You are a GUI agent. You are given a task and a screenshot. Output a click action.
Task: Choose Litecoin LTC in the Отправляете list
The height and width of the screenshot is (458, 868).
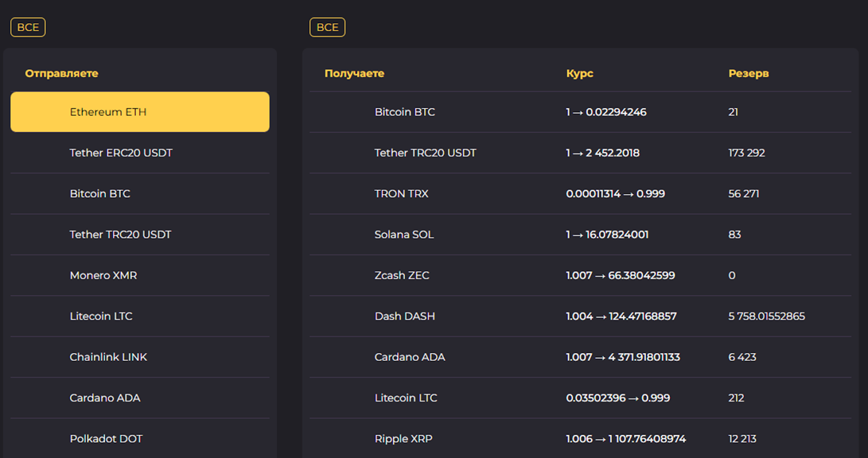[140, 316]
